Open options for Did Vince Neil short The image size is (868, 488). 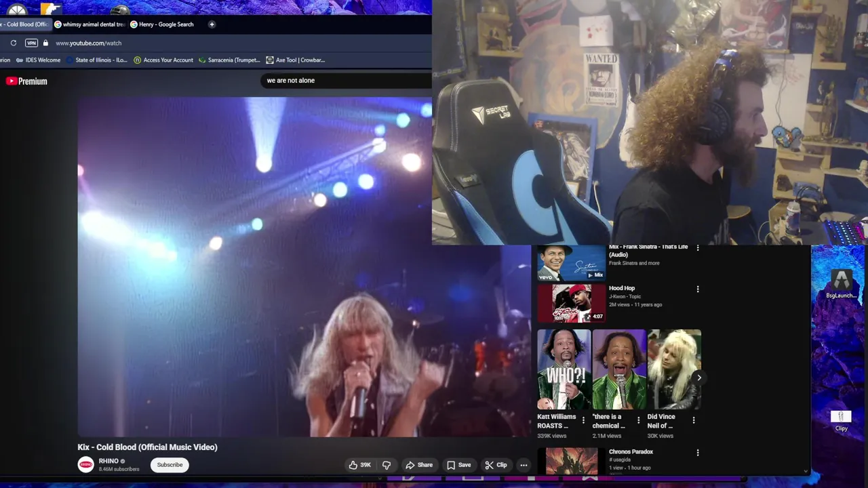[693, 420]
